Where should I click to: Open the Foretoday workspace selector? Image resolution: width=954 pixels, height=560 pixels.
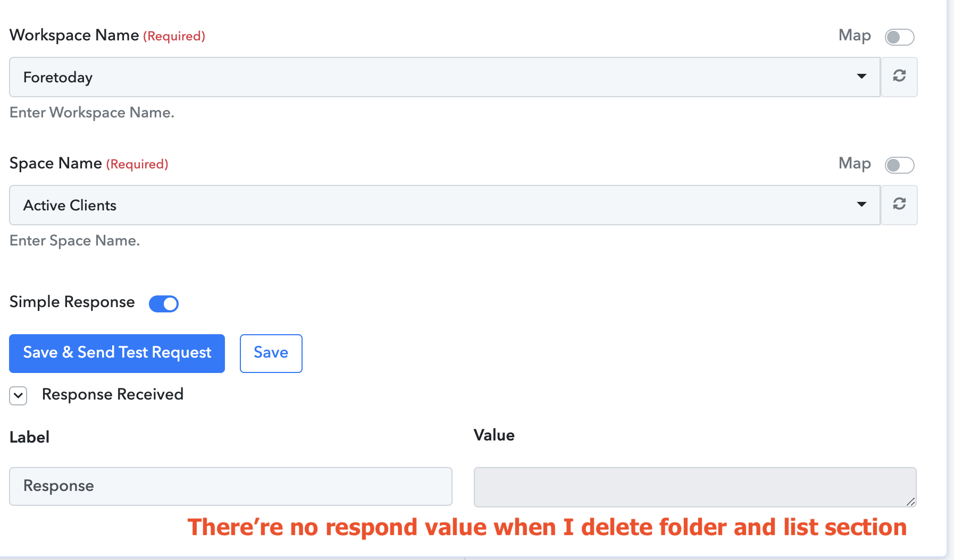(x=445, y=77)
